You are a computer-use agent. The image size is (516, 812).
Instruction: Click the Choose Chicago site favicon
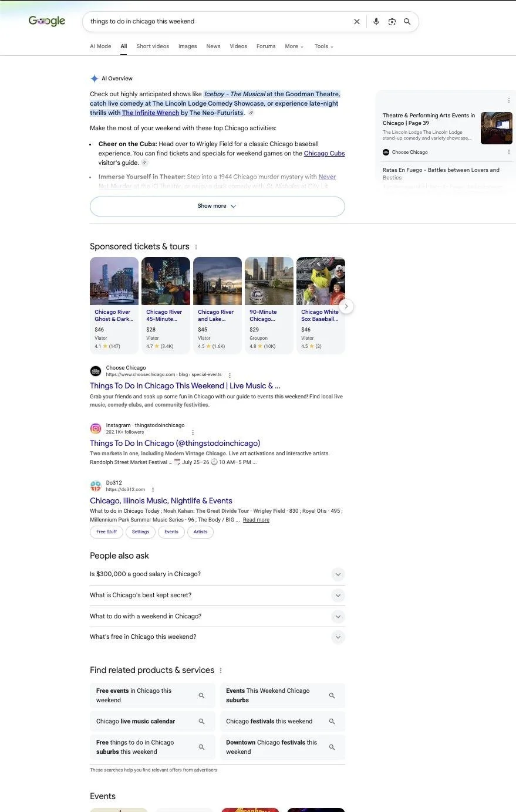[x=96, y=371]
